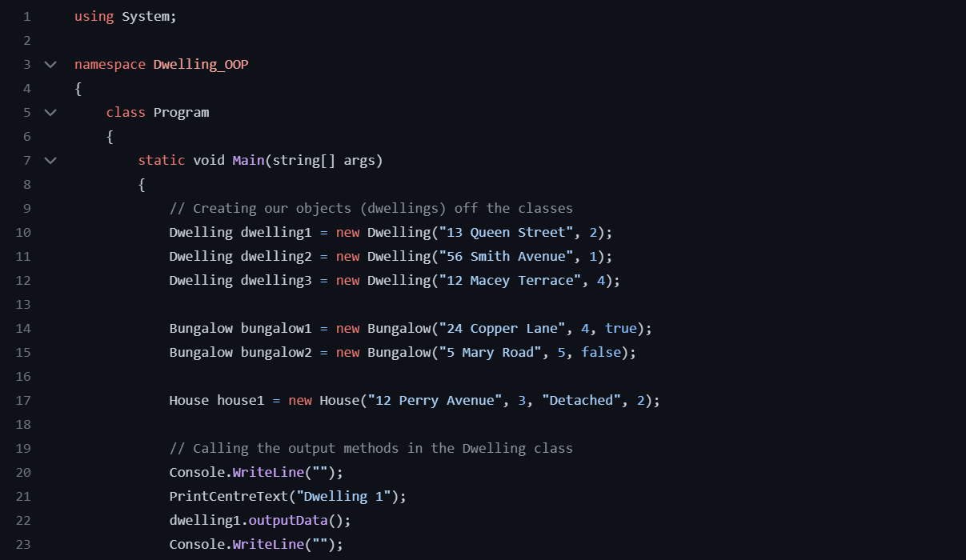Viewport: 966px width, 560px height.
Task: Click the using System statement
Action: (x=126, y=16)
